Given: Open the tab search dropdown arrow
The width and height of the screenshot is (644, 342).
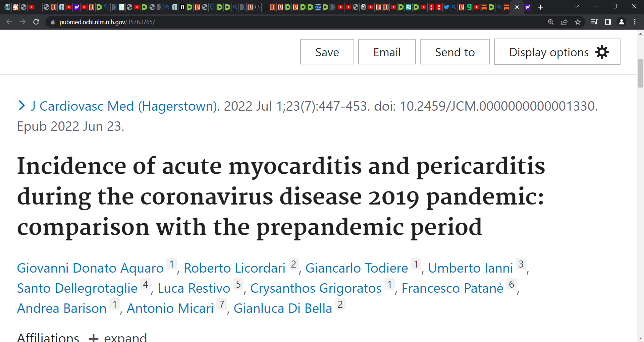Looking at the screenshot, I should pyautogui.click(x=577, y=6).
